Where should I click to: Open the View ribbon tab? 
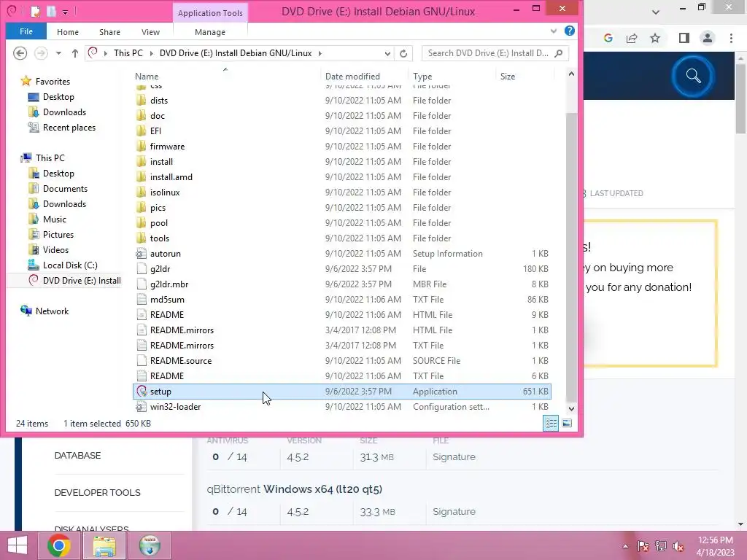[x=150, y=32]
